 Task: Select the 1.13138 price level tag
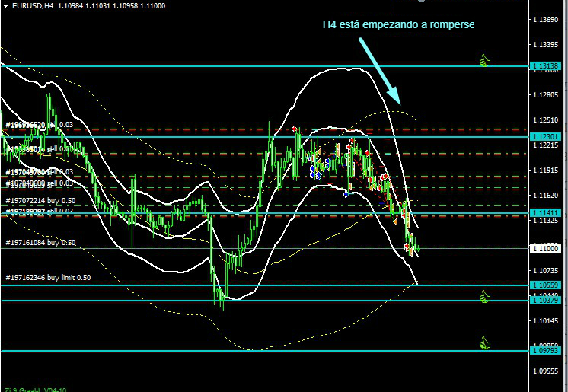pos(547,66)
